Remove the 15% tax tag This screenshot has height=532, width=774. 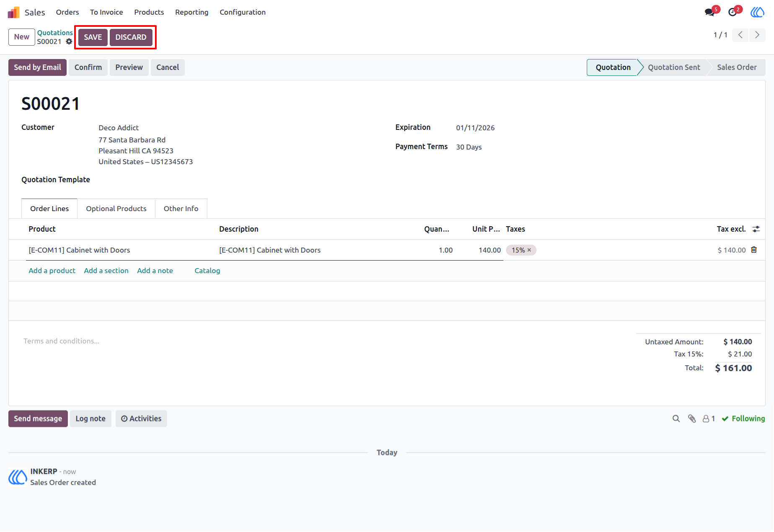coord(529,250)
